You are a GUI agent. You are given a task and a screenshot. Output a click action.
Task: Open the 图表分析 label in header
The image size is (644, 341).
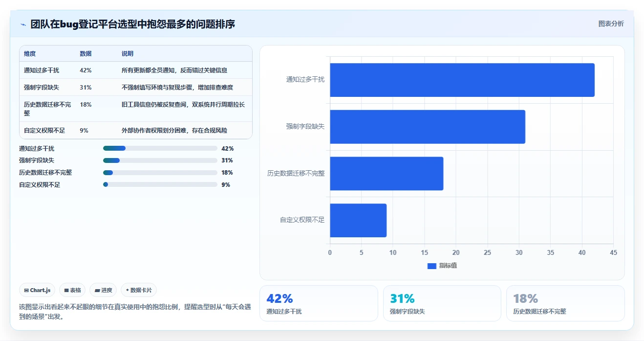pyautogui.click(x=611, y=23)
